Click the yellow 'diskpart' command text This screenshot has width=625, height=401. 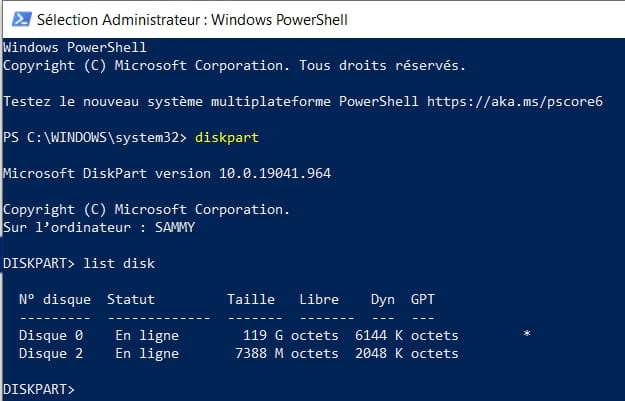tap(227, 138)
